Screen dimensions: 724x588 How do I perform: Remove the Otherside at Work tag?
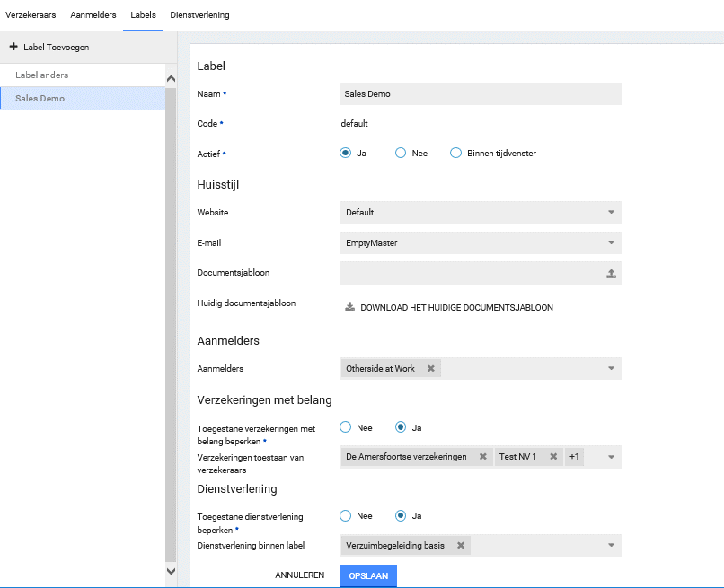[x=430, y=368]
